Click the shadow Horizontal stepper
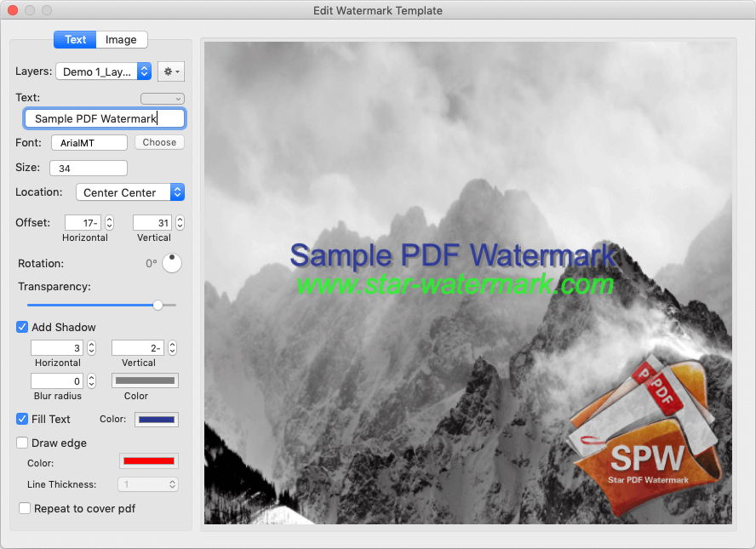This screenshot has width=756, height=549. pyautogui.click(x=92, y=347)
